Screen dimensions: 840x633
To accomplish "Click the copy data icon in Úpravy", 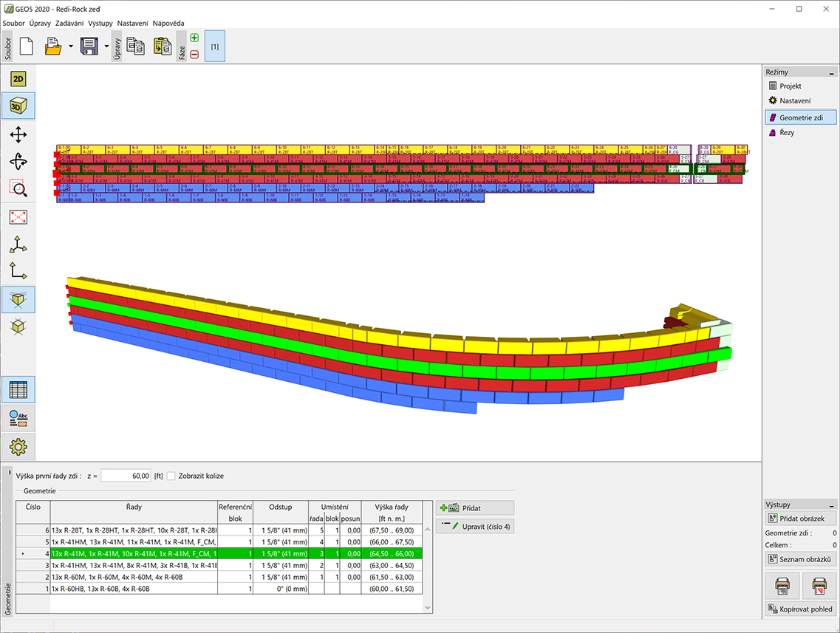I will click(x=135, y=46).
